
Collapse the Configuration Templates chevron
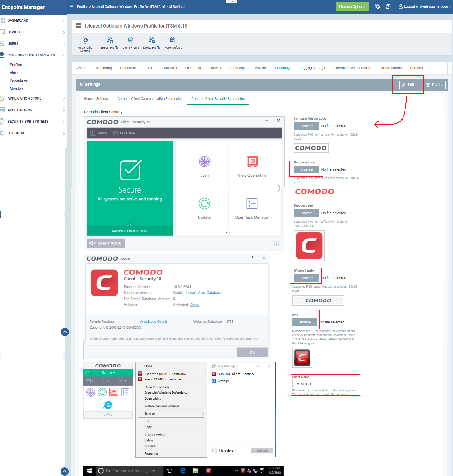tap(64, 55)
